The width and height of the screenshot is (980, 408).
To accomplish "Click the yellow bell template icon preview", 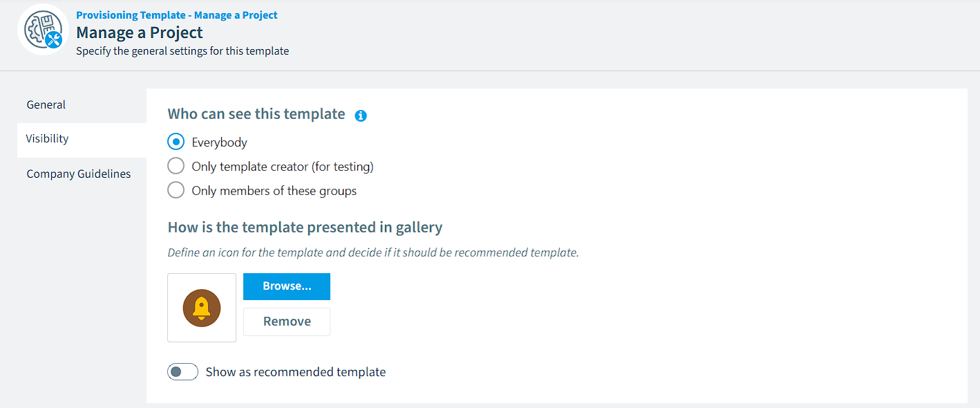I will (x=202, y=308).
